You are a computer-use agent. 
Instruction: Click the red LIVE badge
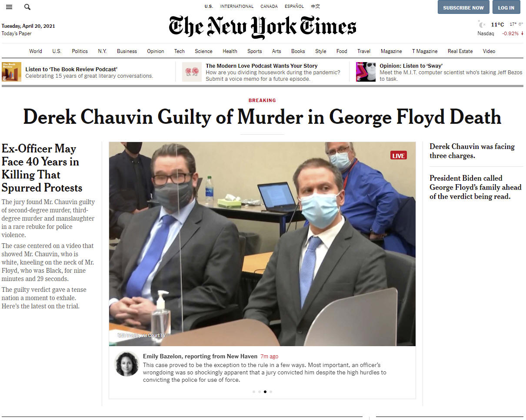[399, 155]
